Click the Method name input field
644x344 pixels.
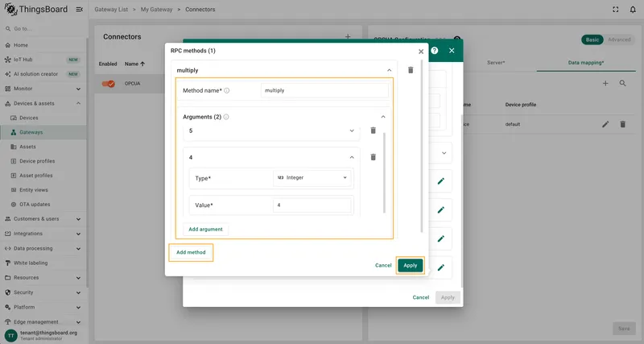(x=324, y=90)
